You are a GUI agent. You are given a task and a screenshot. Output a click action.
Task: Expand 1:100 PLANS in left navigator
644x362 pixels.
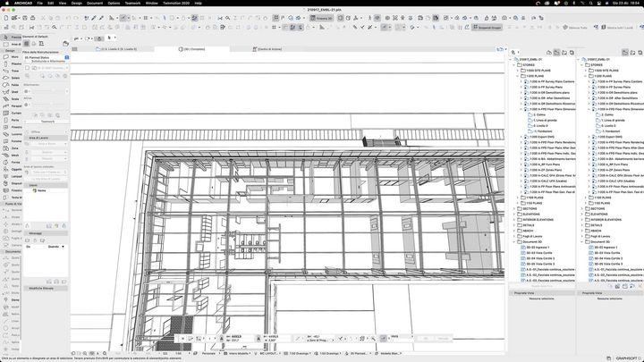click(518, 198)
